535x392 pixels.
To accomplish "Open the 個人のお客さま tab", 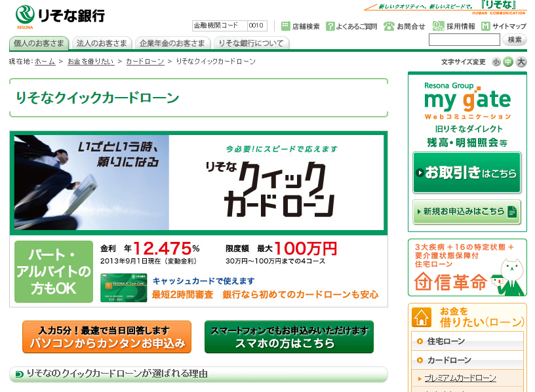I will click(39, 43).
